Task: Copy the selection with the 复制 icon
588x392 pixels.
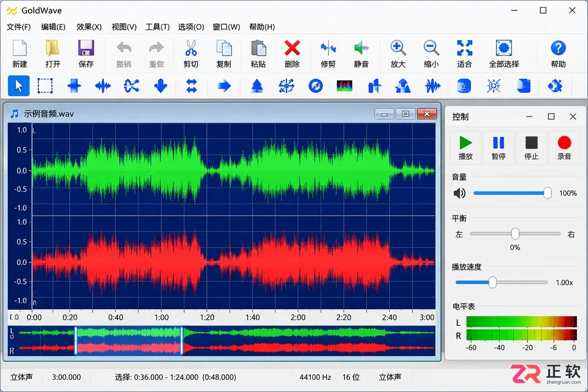Action: coord(224,48)
